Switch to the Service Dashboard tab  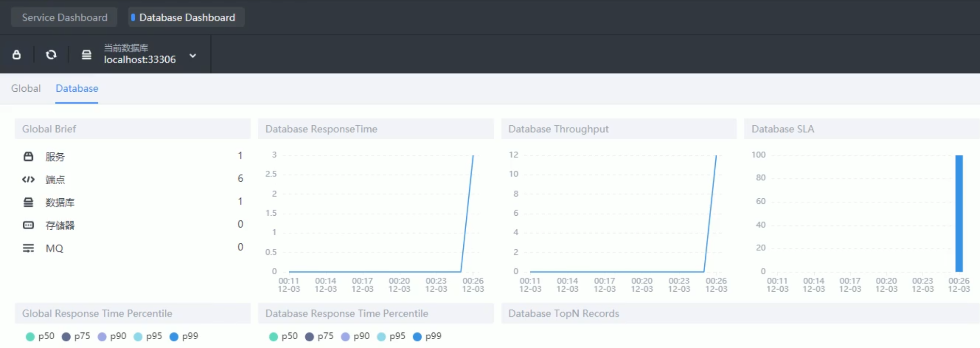pos(65,17)
